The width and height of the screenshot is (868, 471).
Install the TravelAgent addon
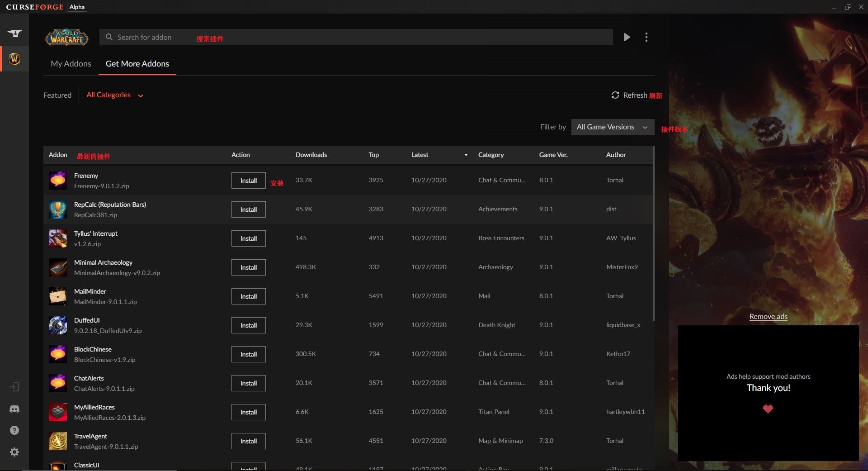(249, 441)
